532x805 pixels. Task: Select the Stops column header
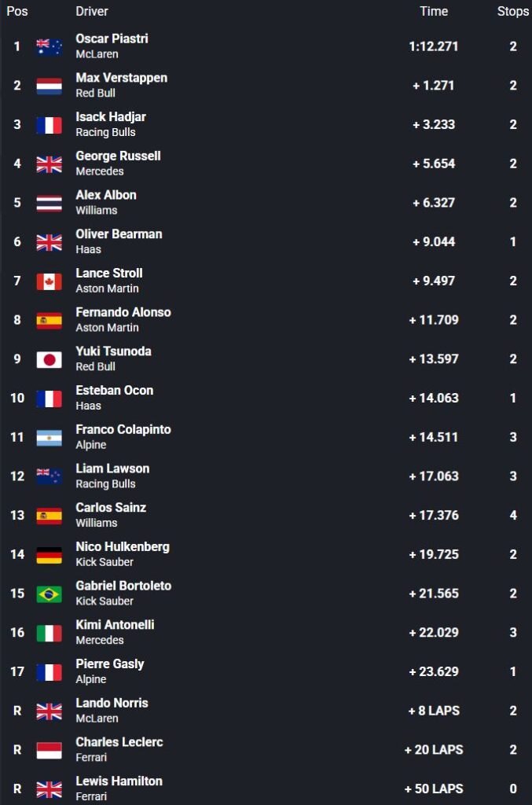(513, 11)
